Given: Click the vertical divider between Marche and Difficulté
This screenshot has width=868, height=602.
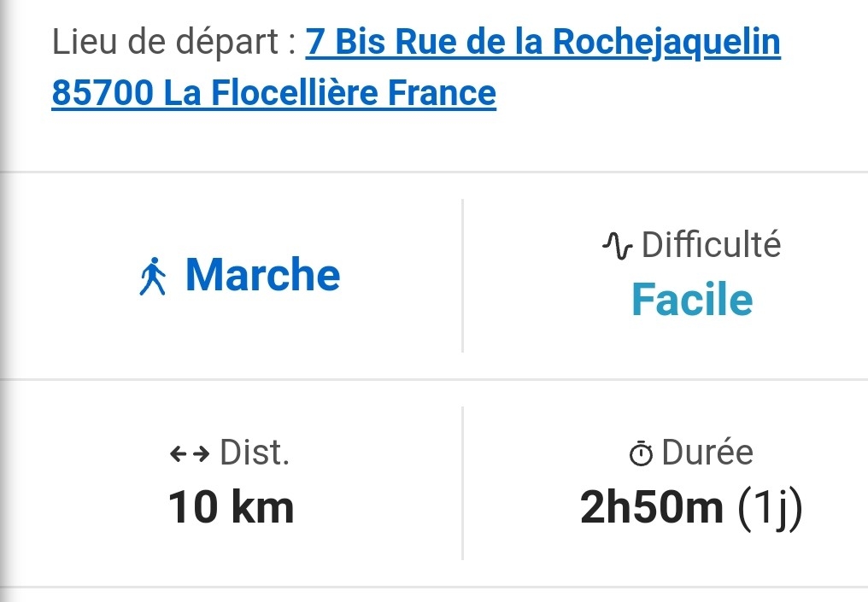Looking at the screenshot, I should (462, 275).
